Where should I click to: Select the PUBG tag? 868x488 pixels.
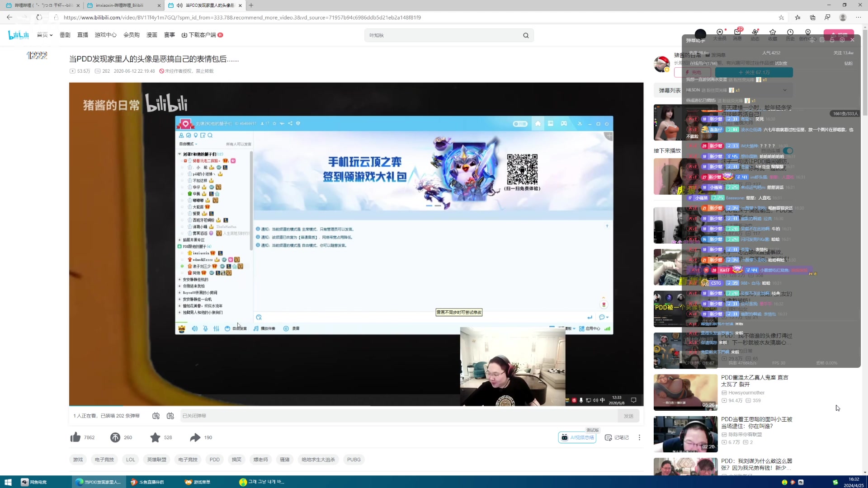click(354, 460)
